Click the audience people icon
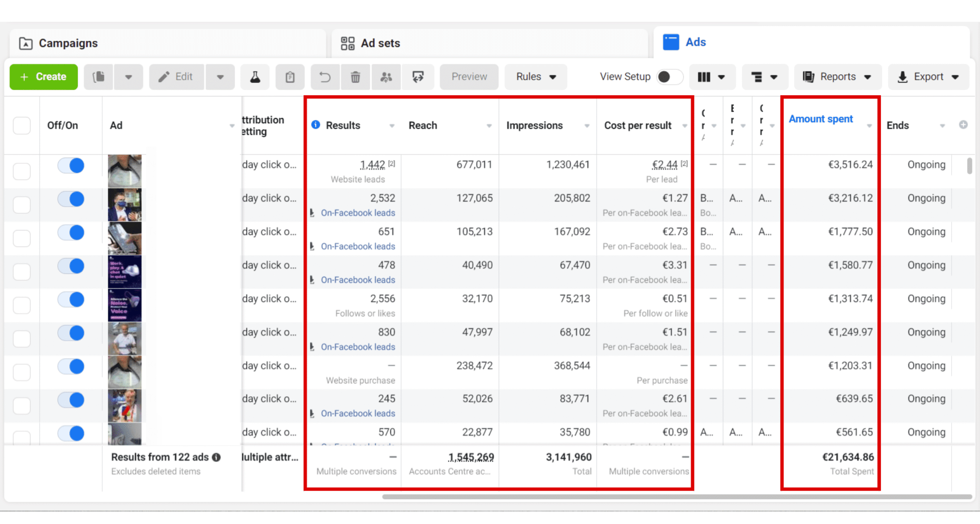The width and height of the screenshot is (980, 524). [386, 77]
